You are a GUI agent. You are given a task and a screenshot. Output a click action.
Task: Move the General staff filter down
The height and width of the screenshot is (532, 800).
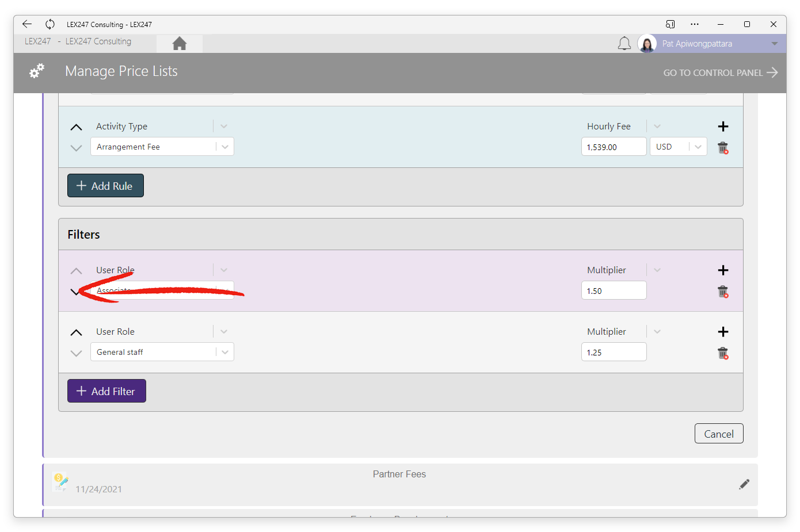(76, 353)
